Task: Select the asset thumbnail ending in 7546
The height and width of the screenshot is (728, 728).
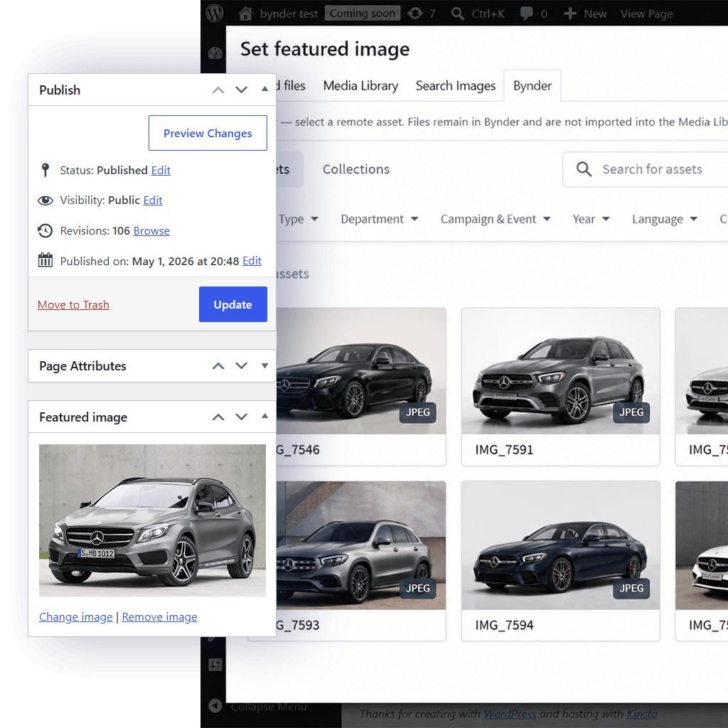Action: pyautogui.click(x=360, y=371)
